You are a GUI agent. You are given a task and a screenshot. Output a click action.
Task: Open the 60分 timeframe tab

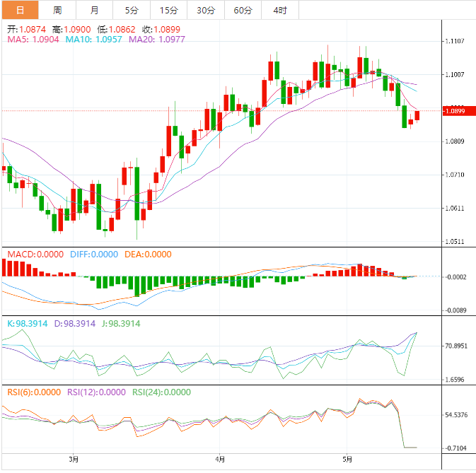pyautogui.click(x=243, y=10)
